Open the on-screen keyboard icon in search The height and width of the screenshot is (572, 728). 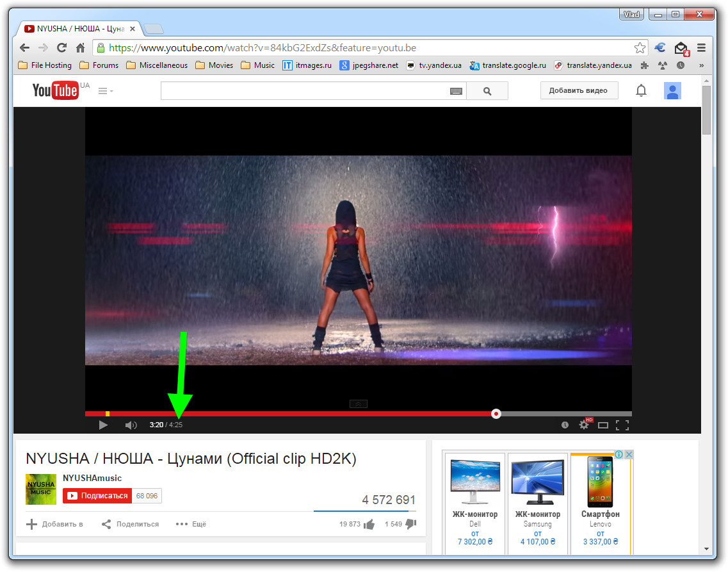(x=456, y=92)
